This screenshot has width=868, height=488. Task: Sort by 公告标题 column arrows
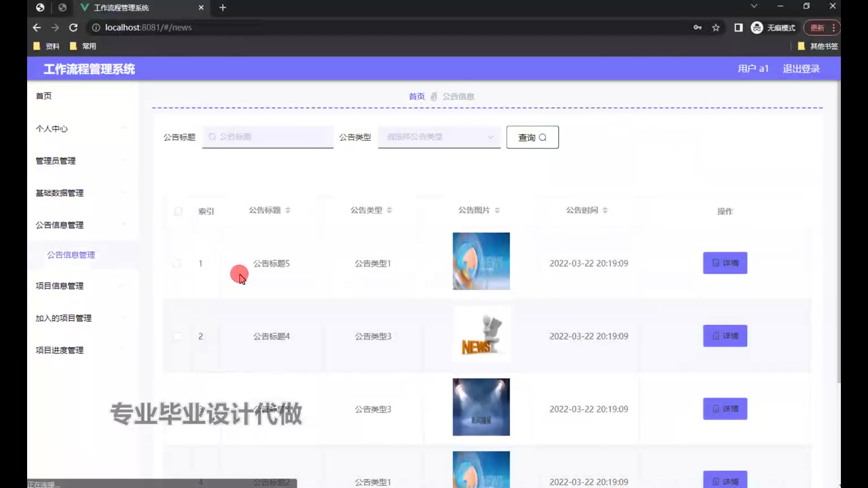tap(288, 210)
